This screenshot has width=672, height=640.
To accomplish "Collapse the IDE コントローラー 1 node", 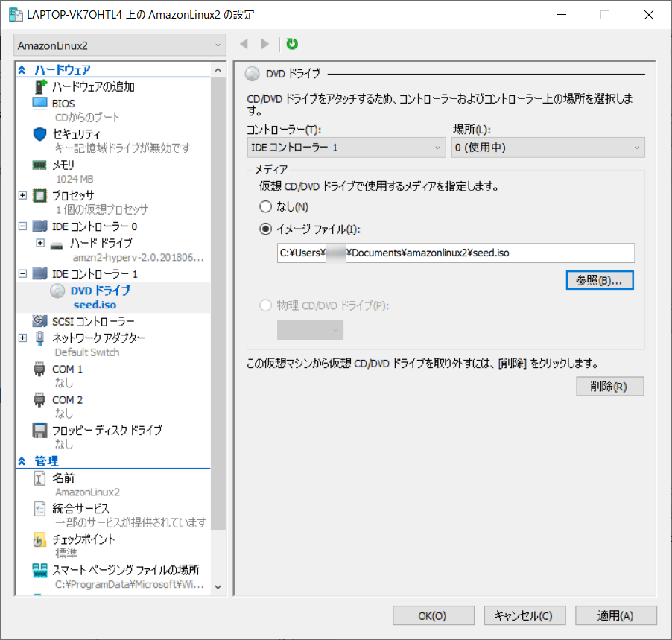I will (x=22, y=273).
